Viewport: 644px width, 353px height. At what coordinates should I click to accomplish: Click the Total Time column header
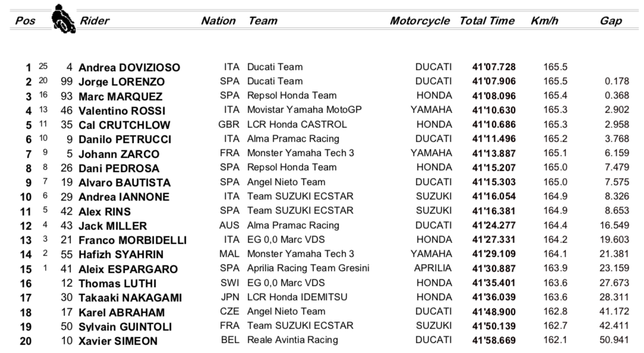point(487,21)
